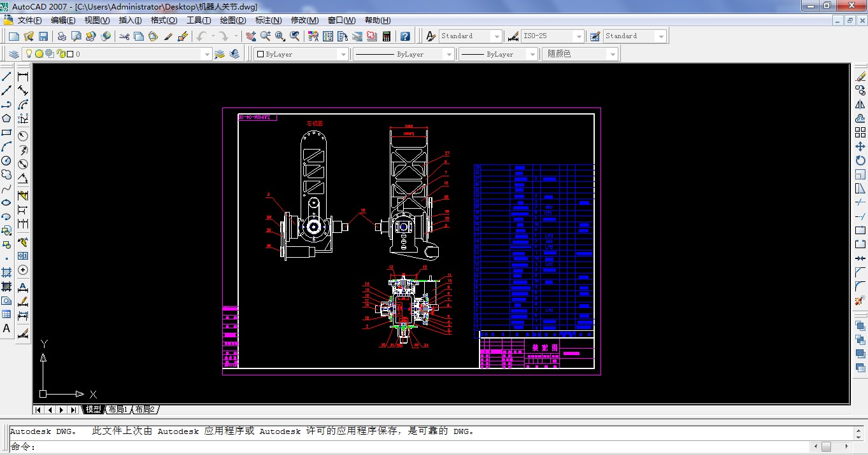Click the Make Object's Layer Current button
868x455 pixels.
pos(220,54)
